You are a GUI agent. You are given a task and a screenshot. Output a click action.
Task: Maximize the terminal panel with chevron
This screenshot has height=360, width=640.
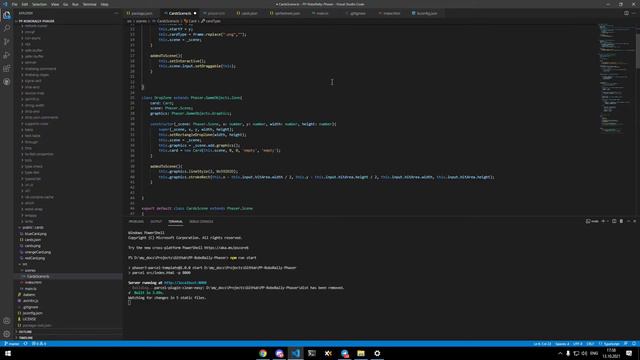pyautogui.click(x=629, y=221)
